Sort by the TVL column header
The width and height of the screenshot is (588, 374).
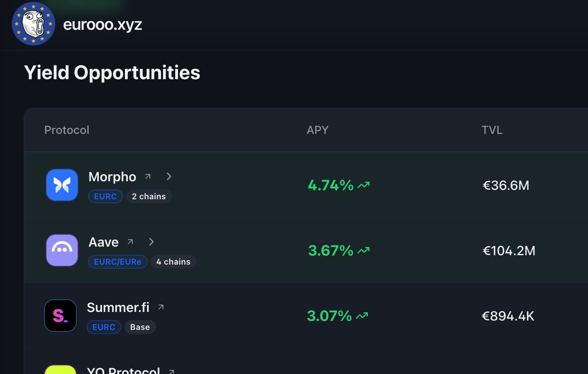tap(492, 130)
